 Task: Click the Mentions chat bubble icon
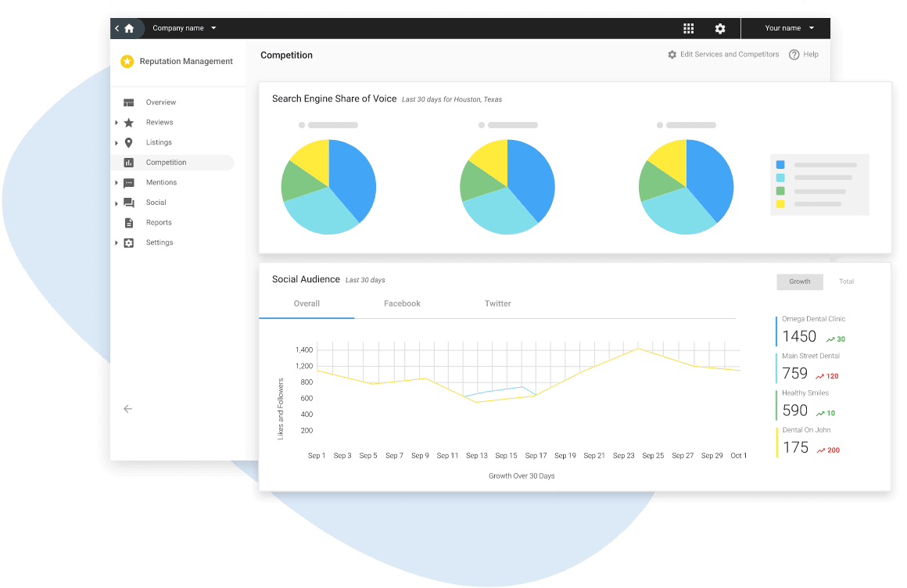[x=129, y=183]
